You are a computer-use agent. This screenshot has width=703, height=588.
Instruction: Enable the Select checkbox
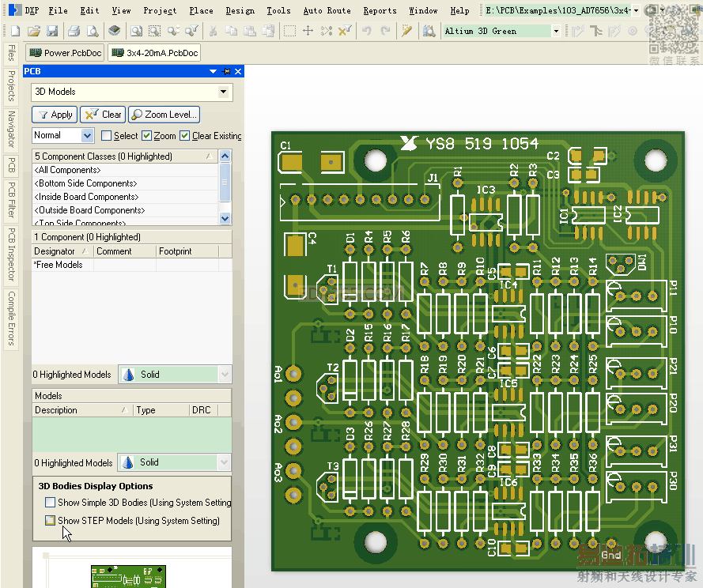click(107, 136)
